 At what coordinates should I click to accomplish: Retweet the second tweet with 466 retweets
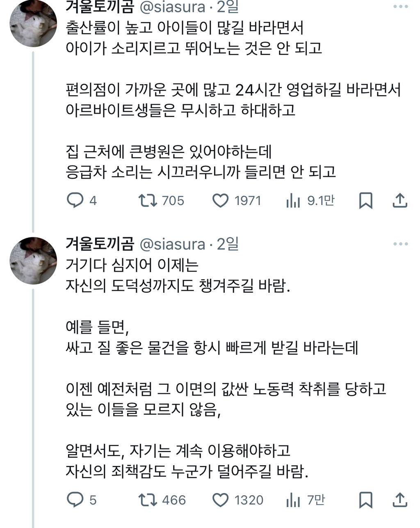148,500
